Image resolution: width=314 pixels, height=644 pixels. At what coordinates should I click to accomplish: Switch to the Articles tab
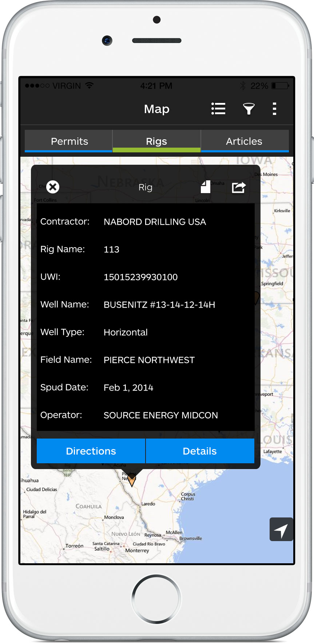[x=245, y=141]
